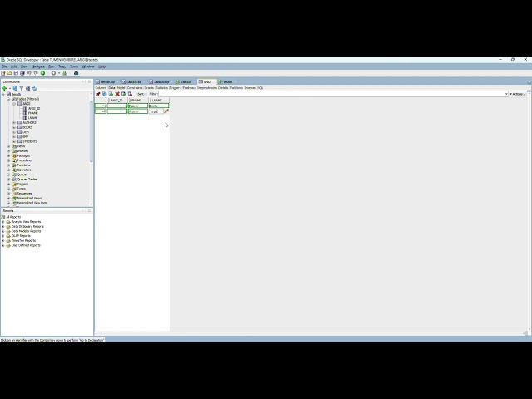The height and width of the screenshot is (399, 532).
Task: Switch to the Triggers sub-tab
Action: tap(175, 88)
